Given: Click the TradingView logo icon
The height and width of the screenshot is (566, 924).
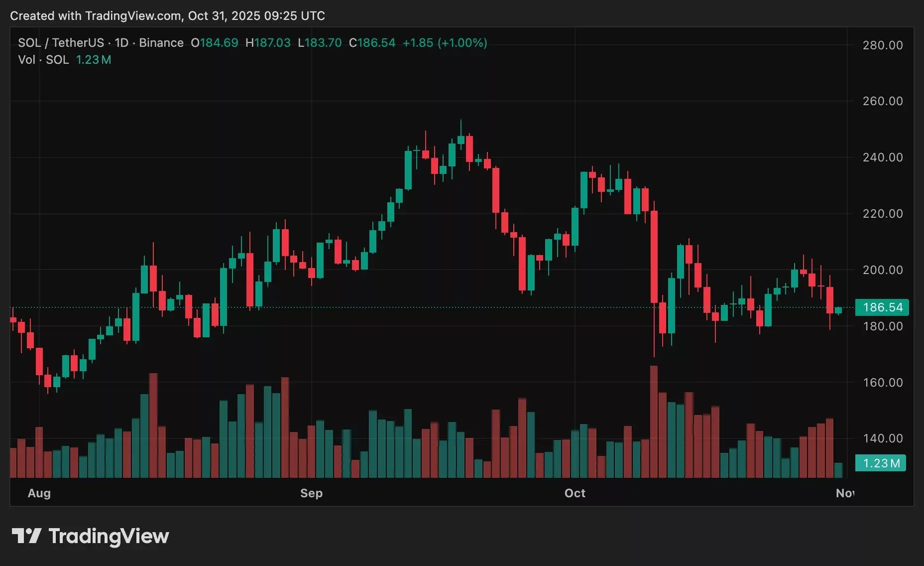Looking at the screenshot, I should tap(26, 536).
